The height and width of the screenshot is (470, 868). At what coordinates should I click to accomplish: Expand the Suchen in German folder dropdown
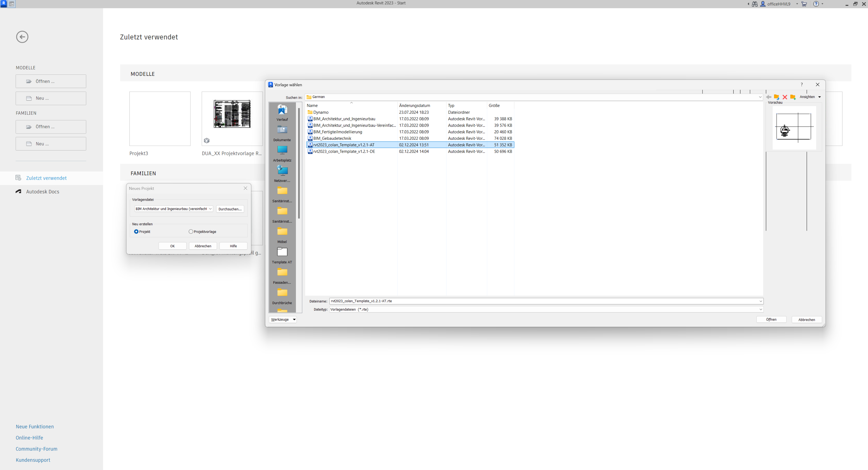coord(760,97)
